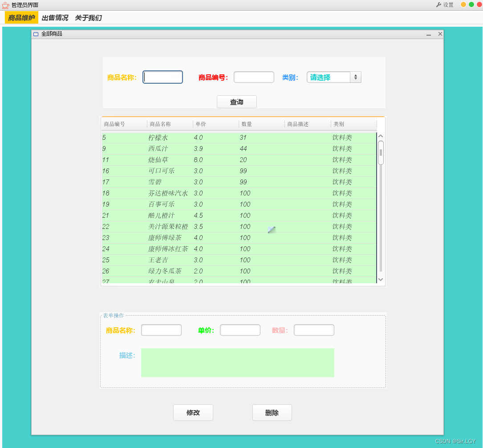Click price 4.5 in the 酷儿橙汁 row
The image size is (483, 448).
[199, 216]
